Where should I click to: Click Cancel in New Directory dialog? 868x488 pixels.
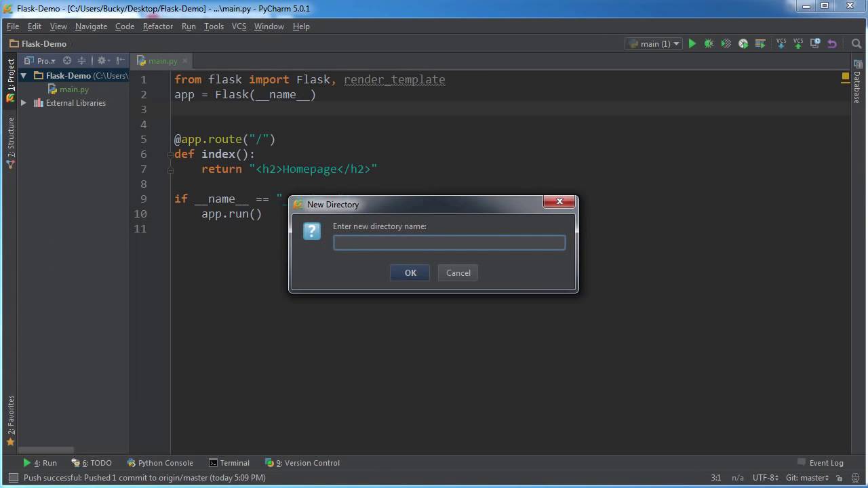tap(458, 273)
